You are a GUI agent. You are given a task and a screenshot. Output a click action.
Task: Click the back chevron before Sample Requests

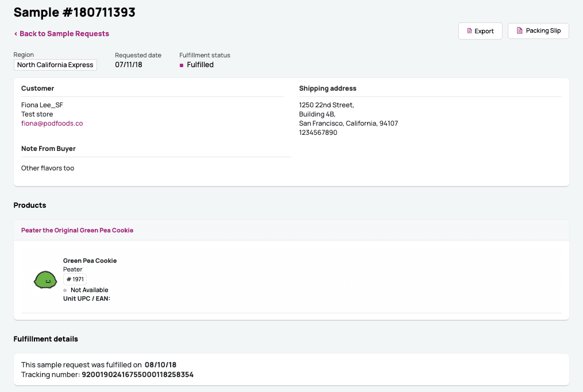[16, 34]
